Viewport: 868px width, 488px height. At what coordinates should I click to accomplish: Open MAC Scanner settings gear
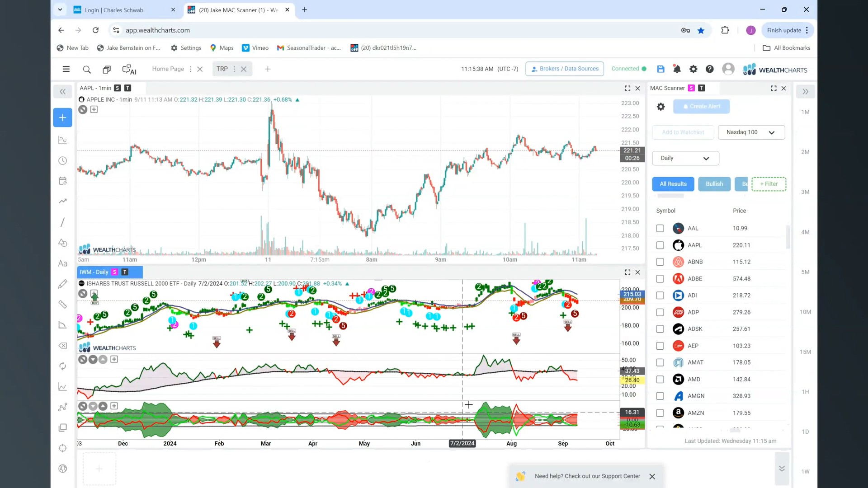(x=661, y=107)
